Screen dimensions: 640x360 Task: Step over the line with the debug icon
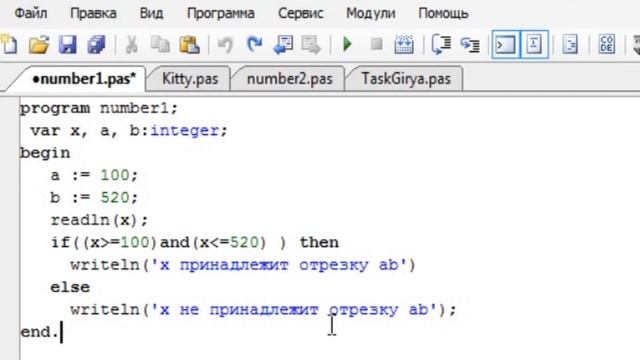[441, 44]
